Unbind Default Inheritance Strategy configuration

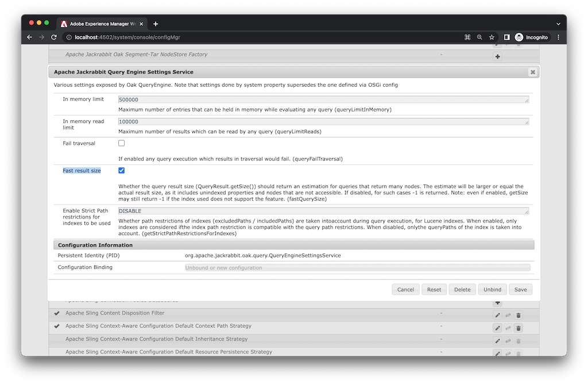click(x=508, y=341)
